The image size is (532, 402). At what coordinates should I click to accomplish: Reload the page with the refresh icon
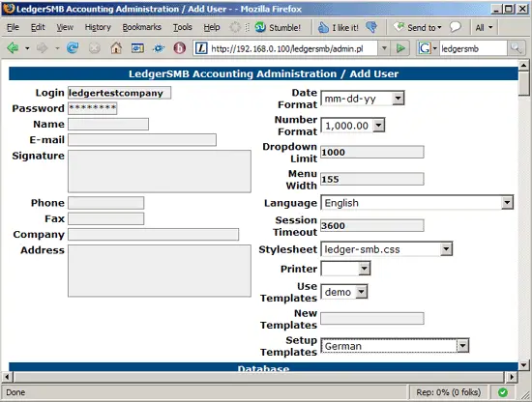(73, 48)
